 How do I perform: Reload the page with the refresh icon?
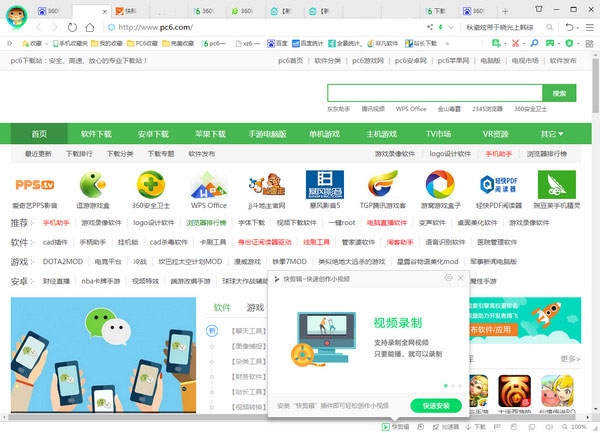pyautogui.click(x=72, y=27)
